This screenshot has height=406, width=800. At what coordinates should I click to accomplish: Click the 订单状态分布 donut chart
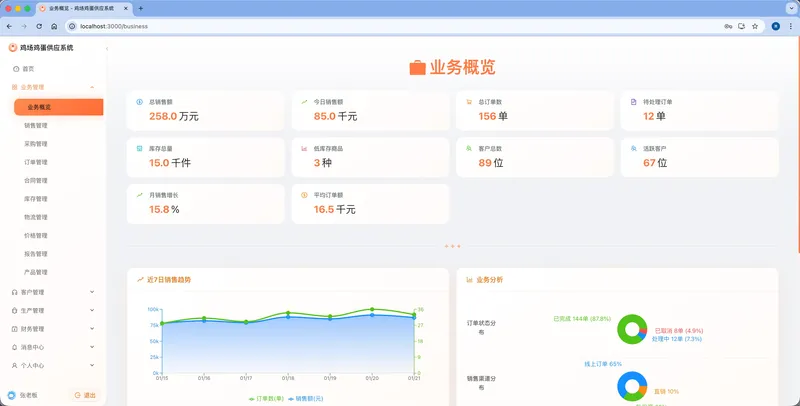[632, 329]
